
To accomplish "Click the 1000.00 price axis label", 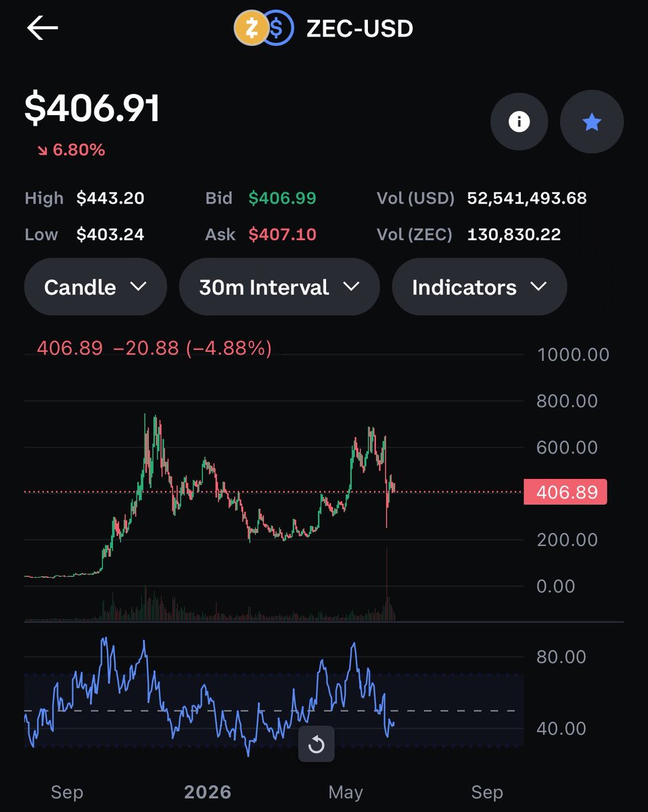I will point(573,355).
